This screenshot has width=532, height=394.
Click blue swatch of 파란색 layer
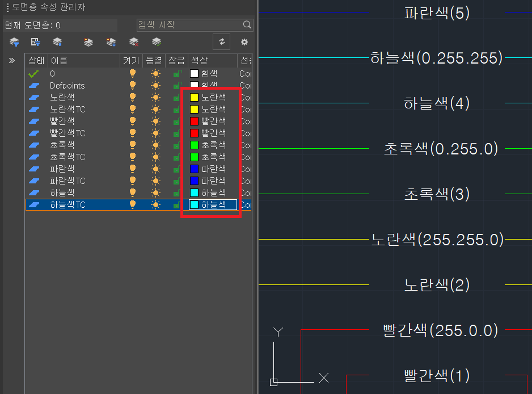[194, 169]
